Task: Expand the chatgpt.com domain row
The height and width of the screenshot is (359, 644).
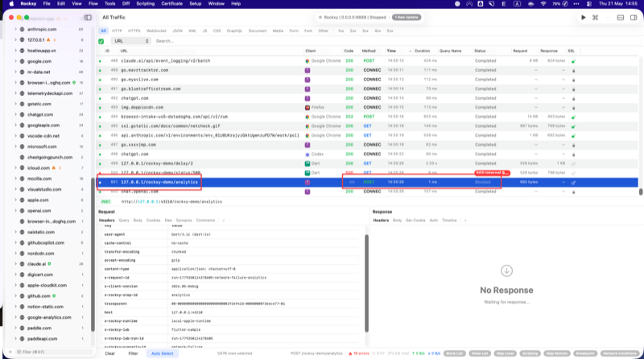Action: 15,114
